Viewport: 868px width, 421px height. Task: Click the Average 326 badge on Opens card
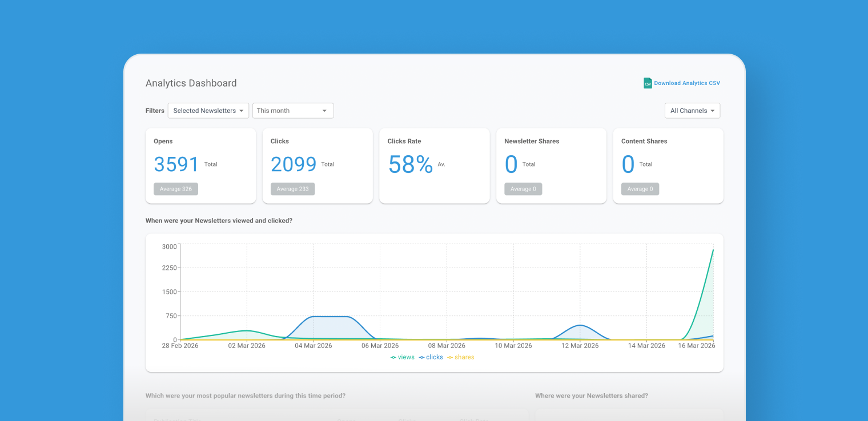coord(175,189)
